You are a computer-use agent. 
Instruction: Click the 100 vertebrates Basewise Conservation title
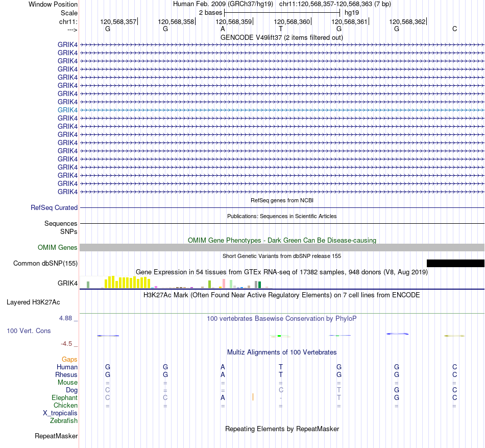pyautogui.click(x=281, y=318)
